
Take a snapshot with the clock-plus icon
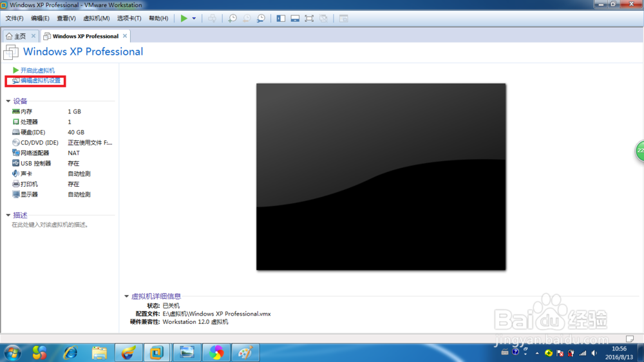coord(232,18)
